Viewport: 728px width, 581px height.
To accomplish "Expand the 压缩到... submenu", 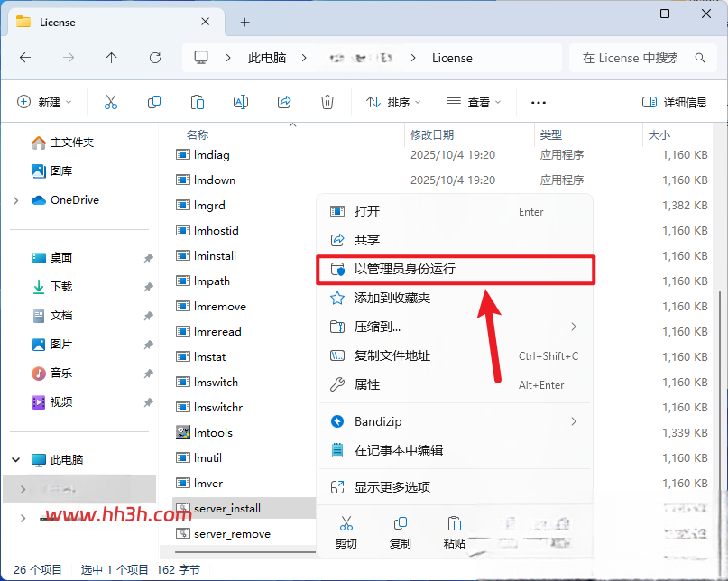I will [574, 327].
